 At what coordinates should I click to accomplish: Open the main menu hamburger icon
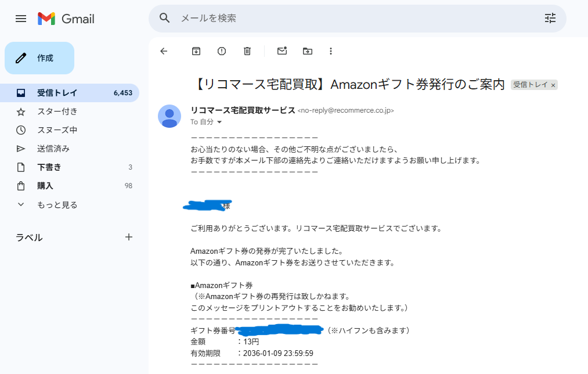tap(21, 19)
